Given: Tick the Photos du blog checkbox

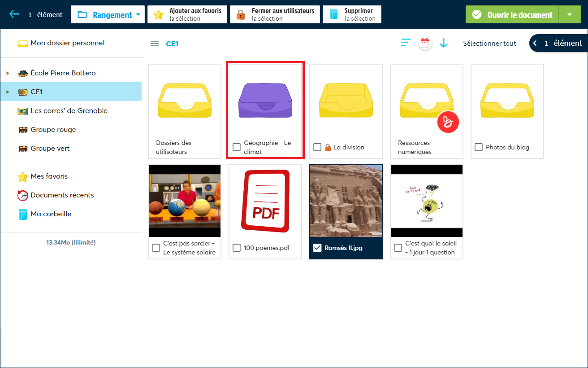Looking at the screenshot, I should click(479, 147).
